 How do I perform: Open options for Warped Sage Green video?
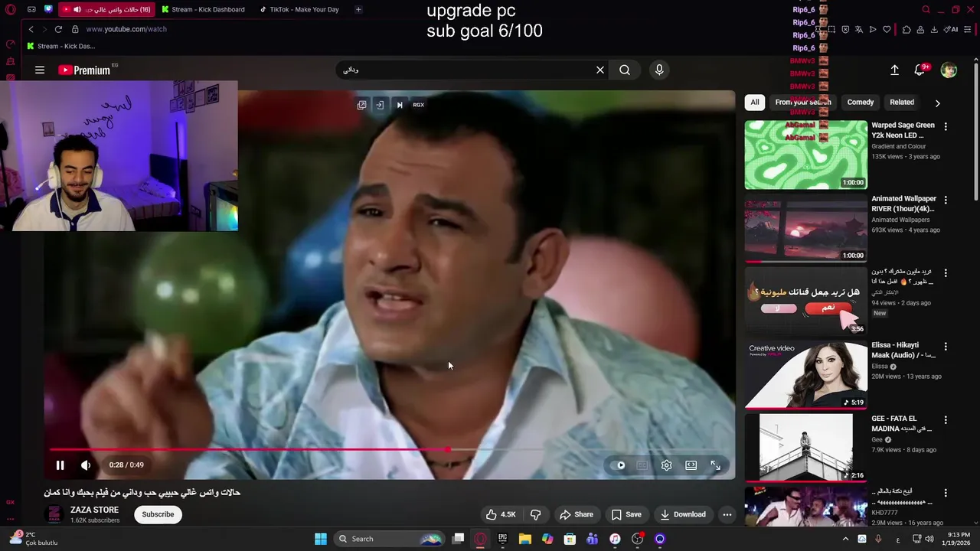click(x=946, y=126)
